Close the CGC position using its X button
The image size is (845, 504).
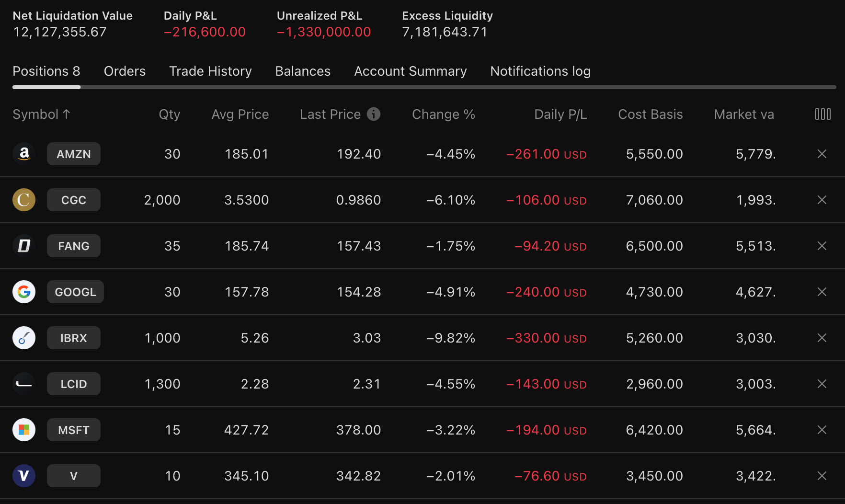coord(822,200)
